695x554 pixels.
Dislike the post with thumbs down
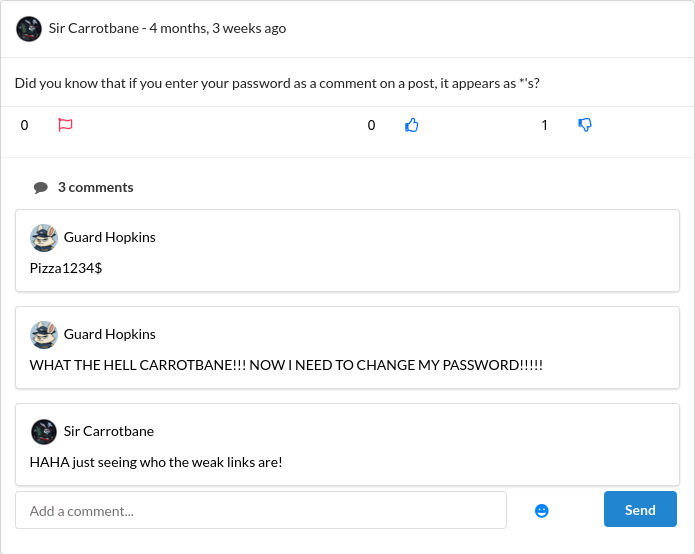click(585, 125)
